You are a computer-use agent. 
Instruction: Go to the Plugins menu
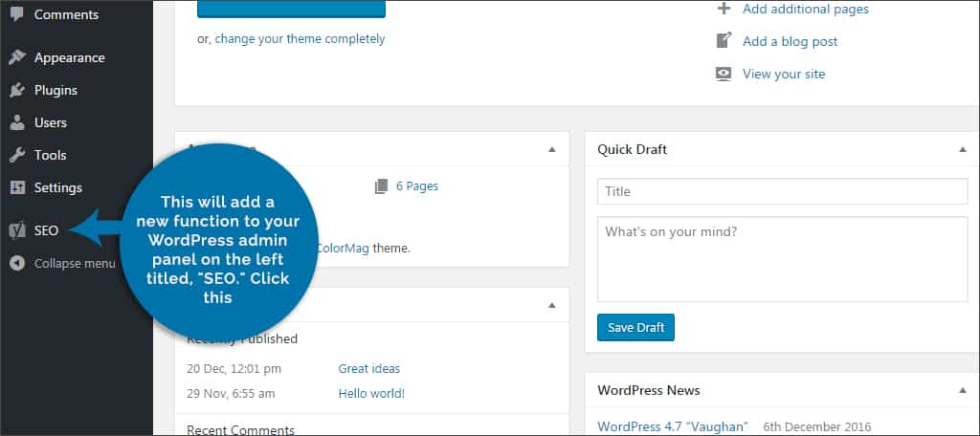point(56,90)
